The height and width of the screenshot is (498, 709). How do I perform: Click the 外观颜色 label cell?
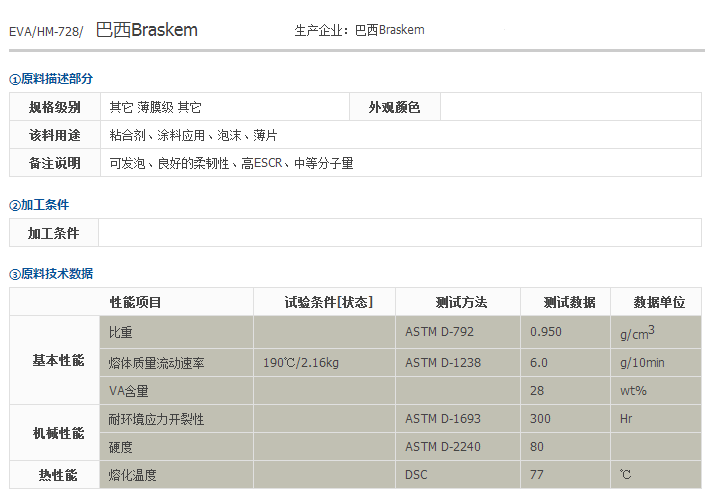pos(395,107)
